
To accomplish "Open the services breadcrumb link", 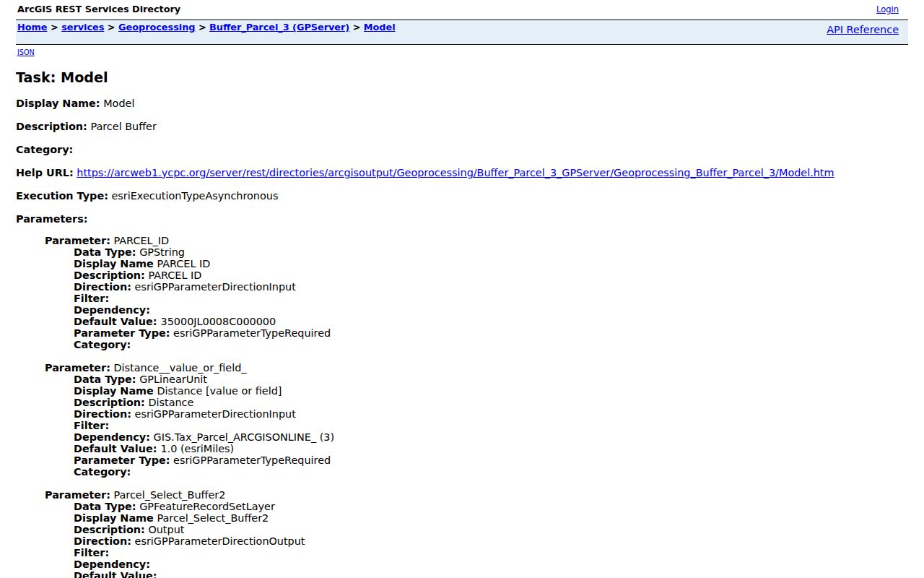I will click(83, 27).
